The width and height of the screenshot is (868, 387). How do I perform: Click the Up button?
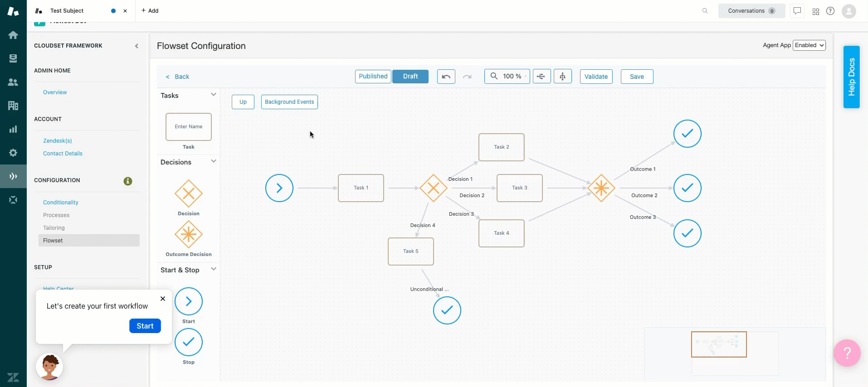tap(243, 102)
